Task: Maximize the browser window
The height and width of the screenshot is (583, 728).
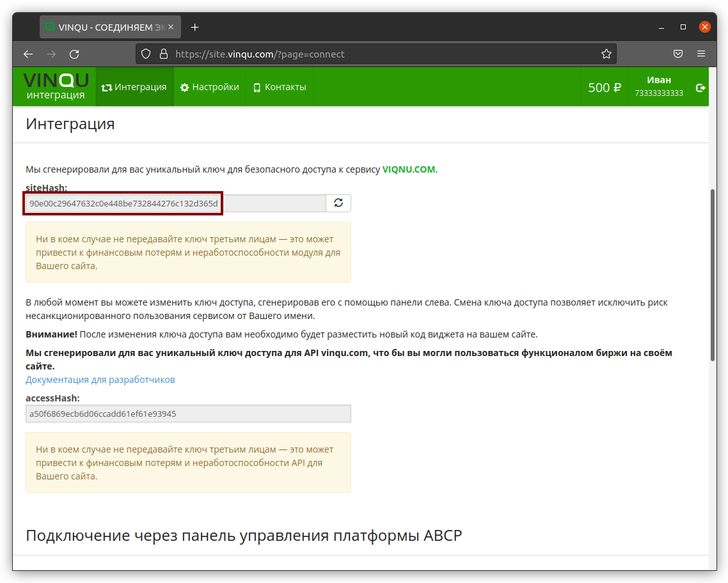Action: click(x=683, y=27)
